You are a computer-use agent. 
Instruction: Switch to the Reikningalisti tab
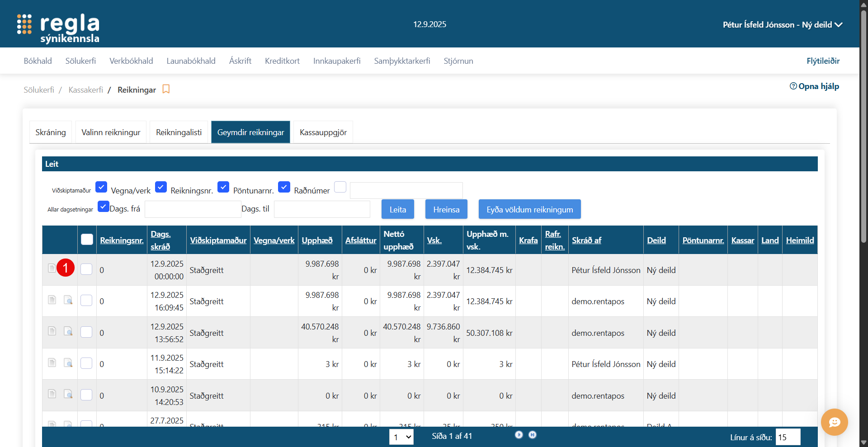[x=179, y=132]
